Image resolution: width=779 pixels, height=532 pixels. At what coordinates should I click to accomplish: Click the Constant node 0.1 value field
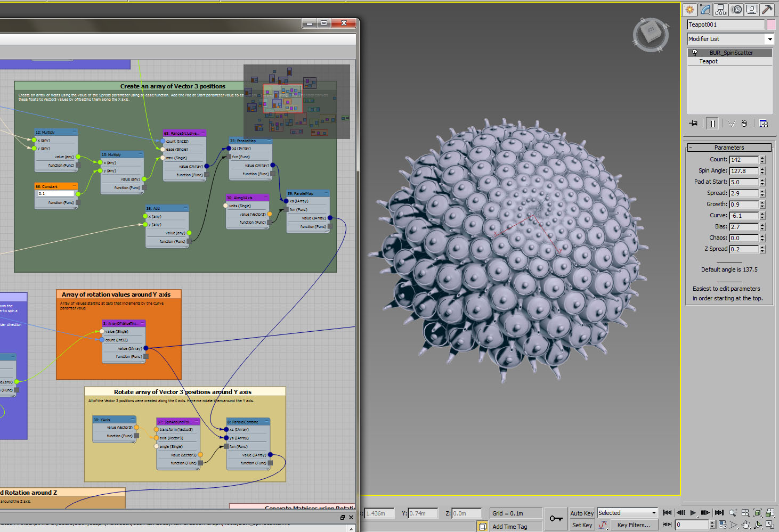[55, 194]
